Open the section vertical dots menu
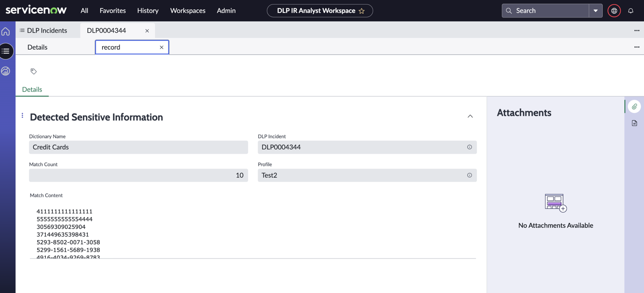644x293 pixels. 22,116
